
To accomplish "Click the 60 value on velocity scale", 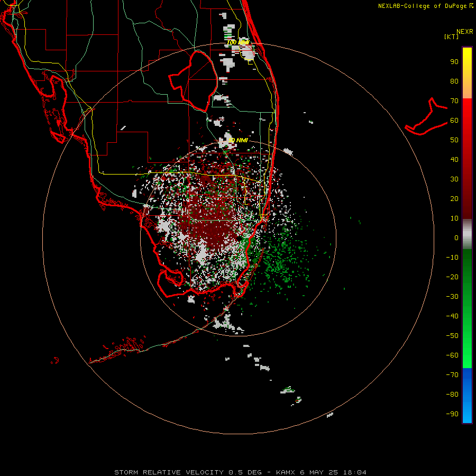I will [x=454, y=121].
